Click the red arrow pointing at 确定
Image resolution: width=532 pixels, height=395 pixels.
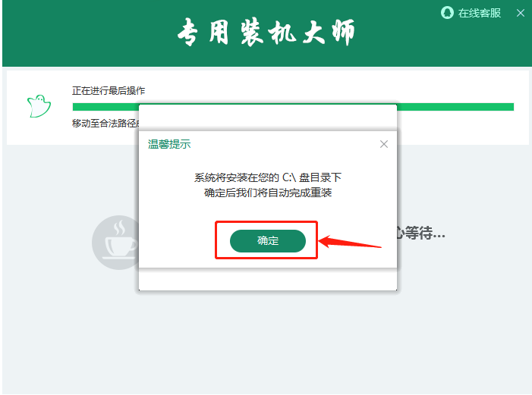pyautogui.click(x=350, y=242)
